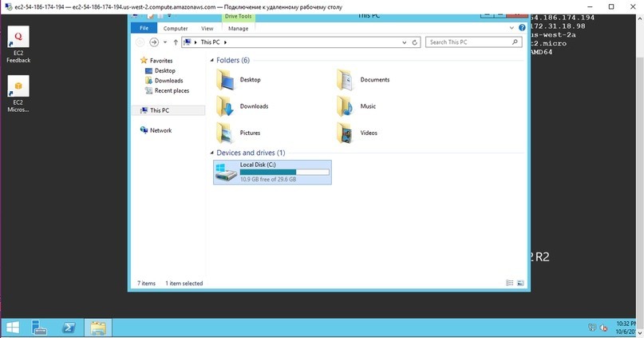Select the Local Disk (C:) drive icon
Image resolution: width=644 pixels, height=338 pixels.
click(x=226, y=173)
